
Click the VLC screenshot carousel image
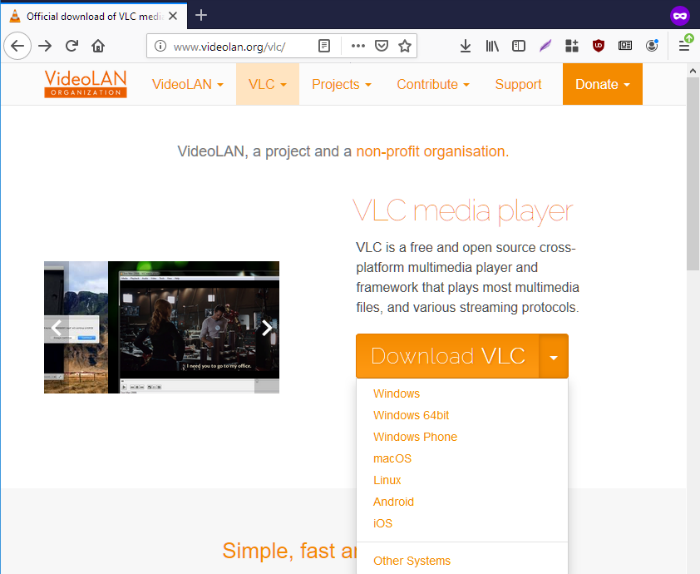pyautogui.click(x=162, y=327)
